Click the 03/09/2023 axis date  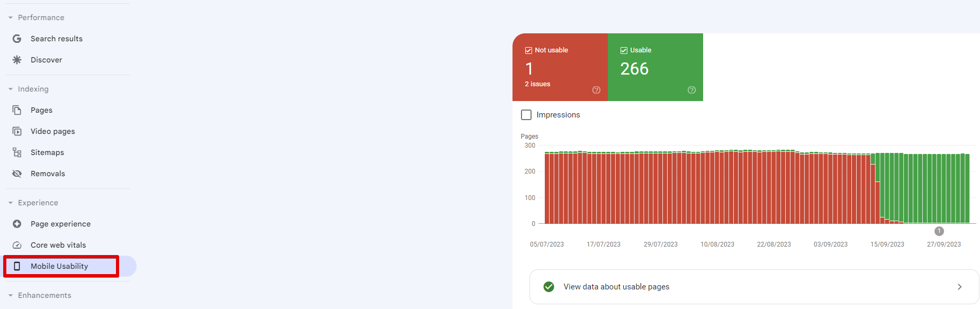[x=830, y=244]
